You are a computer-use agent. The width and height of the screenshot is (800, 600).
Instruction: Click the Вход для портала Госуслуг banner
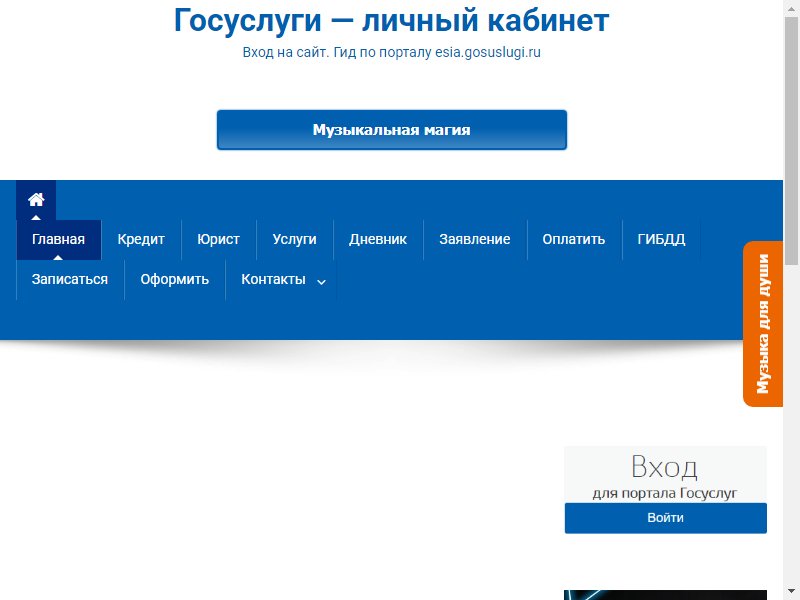[x=665, y=474]
